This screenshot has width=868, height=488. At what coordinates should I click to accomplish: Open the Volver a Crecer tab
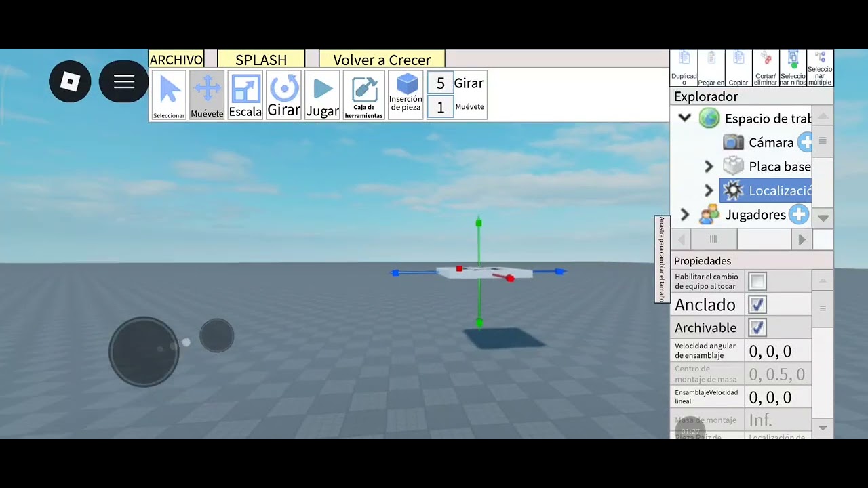point(382,60)
